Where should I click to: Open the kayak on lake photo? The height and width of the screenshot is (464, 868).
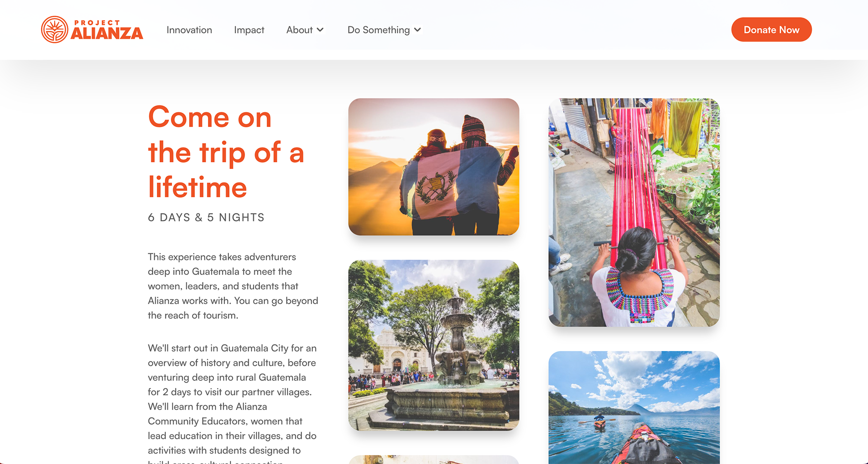pyautogui.click(x=634, y=407)
